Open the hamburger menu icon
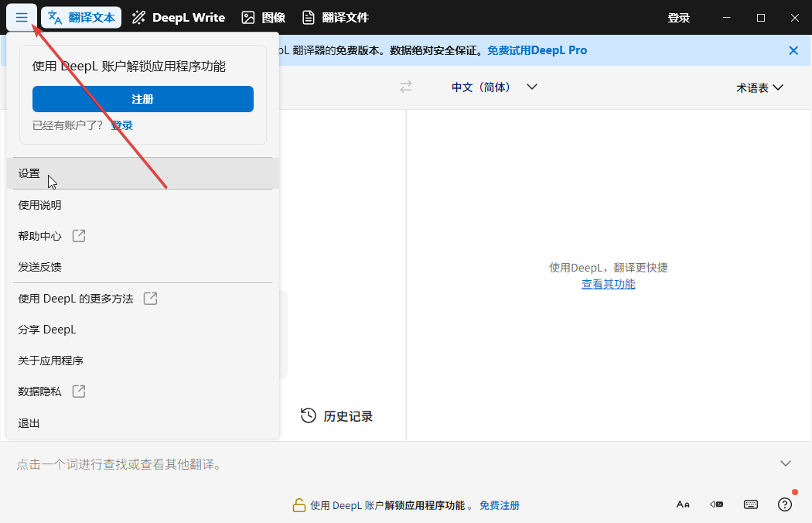This screenshot has width=812, height=523. [x=21, y=17]
